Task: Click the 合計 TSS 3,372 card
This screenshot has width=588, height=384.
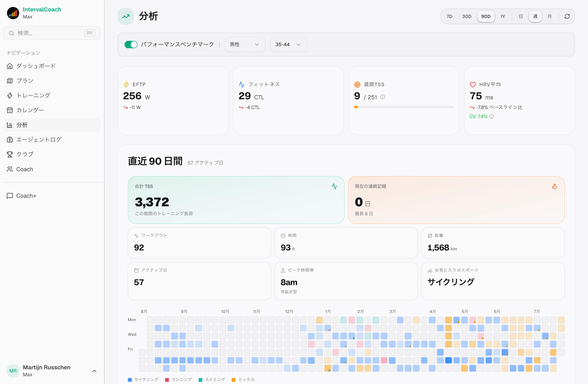Action: tap(236, 200)
